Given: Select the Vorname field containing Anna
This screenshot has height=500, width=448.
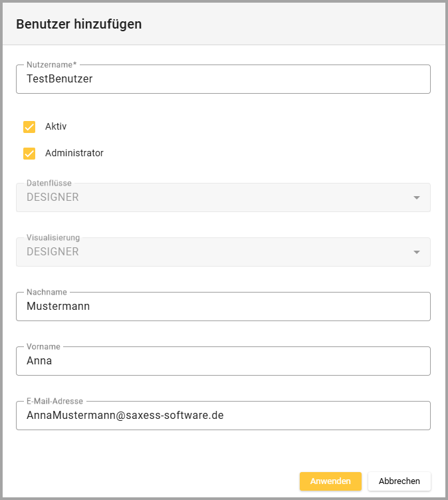Looking at the screenshot, I should pos(223,361).
